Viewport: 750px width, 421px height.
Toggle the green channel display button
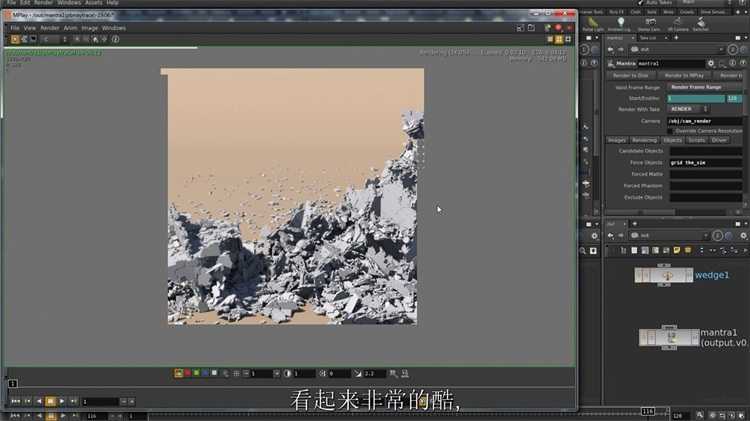[x=196, y=373]
